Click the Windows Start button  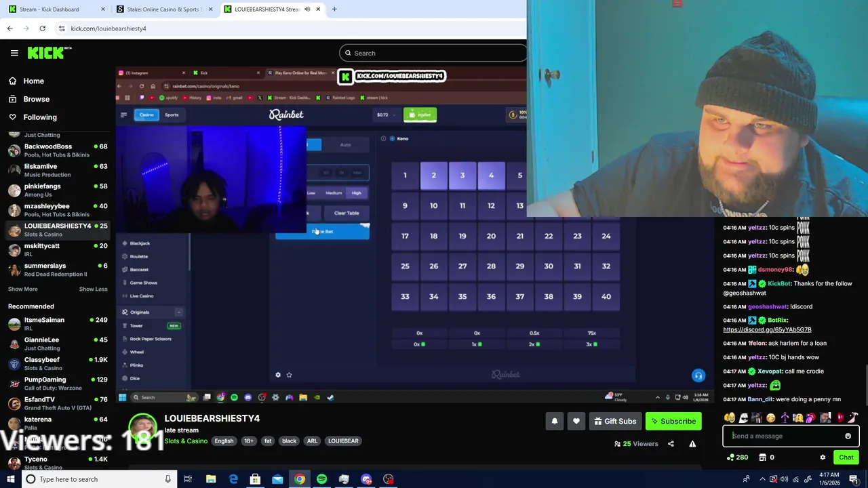9,479
